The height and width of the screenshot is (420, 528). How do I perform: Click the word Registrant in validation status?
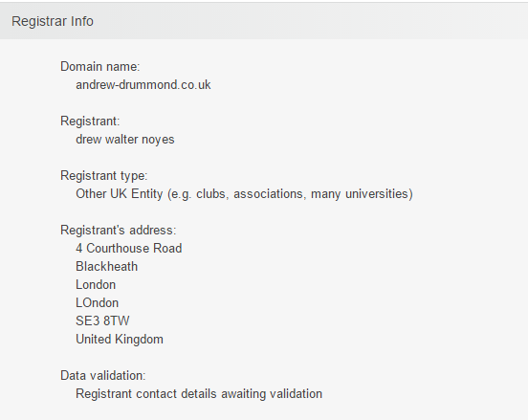103,394
